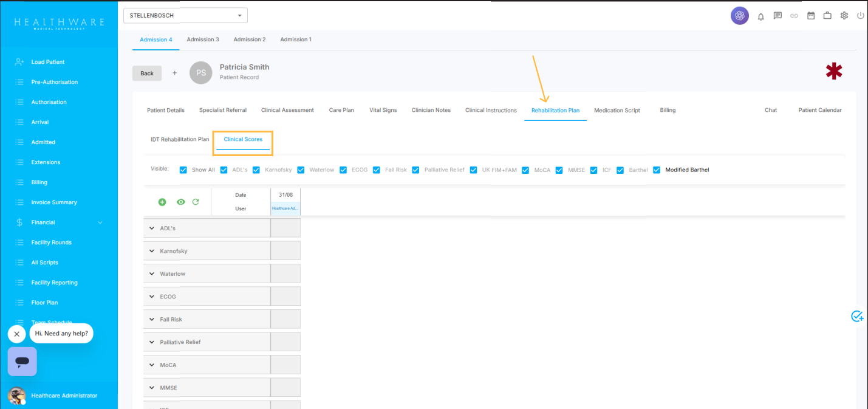Image resolution: width=868 pixels, height=409 pixels.
Task: Click the power logout icon
Action: coord(860,16)
